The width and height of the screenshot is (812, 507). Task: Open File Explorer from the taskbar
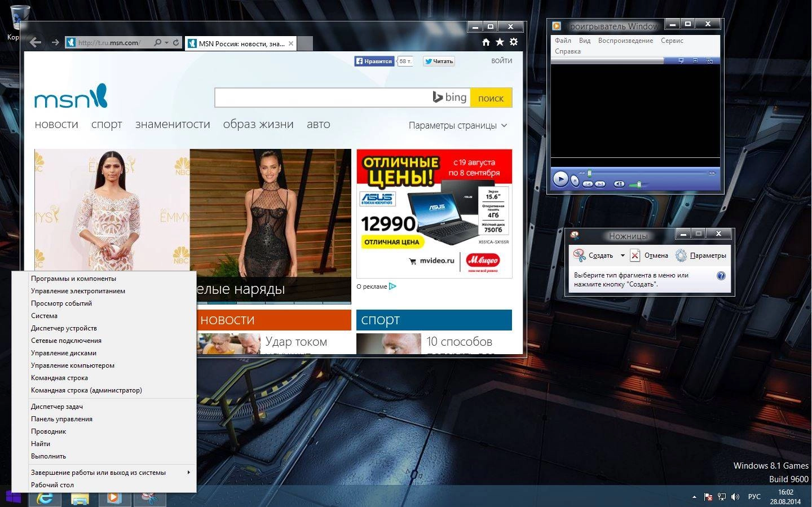(x=80, y=498)
